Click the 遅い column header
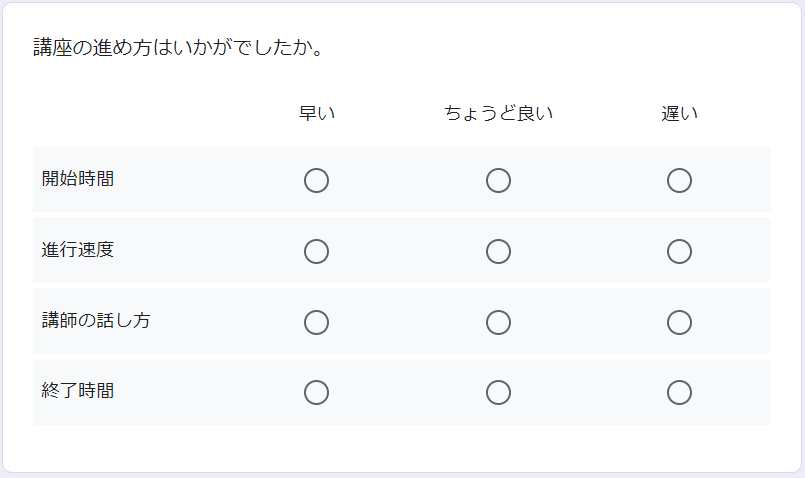Screen dimensions: 805x478 point(680,113)
